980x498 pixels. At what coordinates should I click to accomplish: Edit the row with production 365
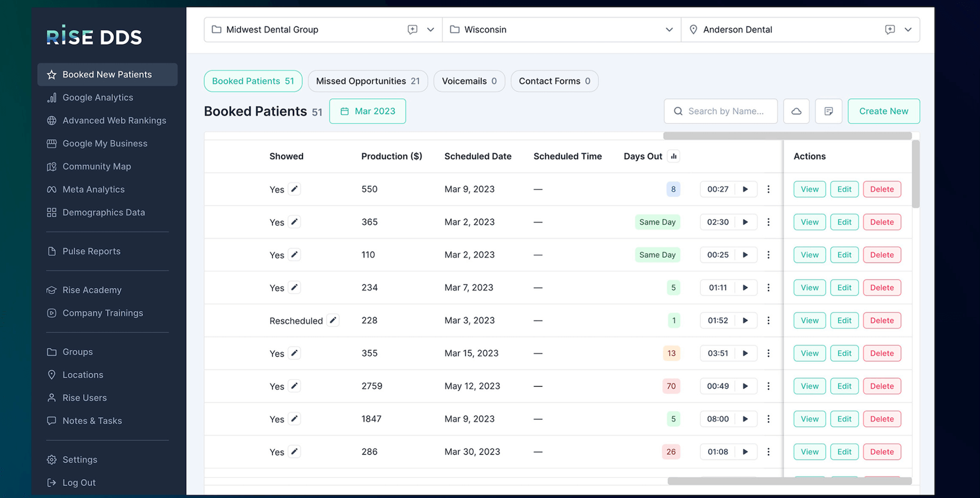tap(844, 222)
